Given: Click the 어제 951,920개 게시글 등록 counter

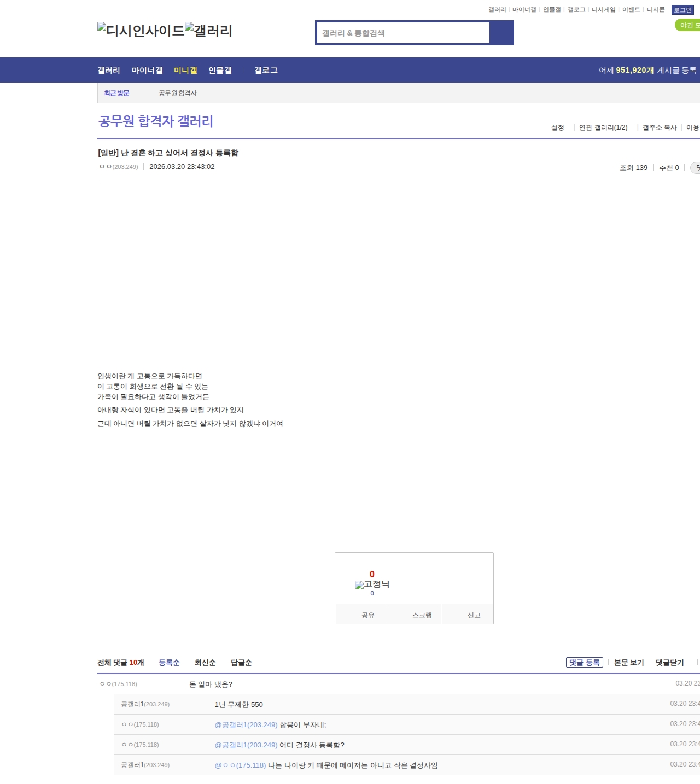Looking at the screenshot, I should click(x=647, y=71).
